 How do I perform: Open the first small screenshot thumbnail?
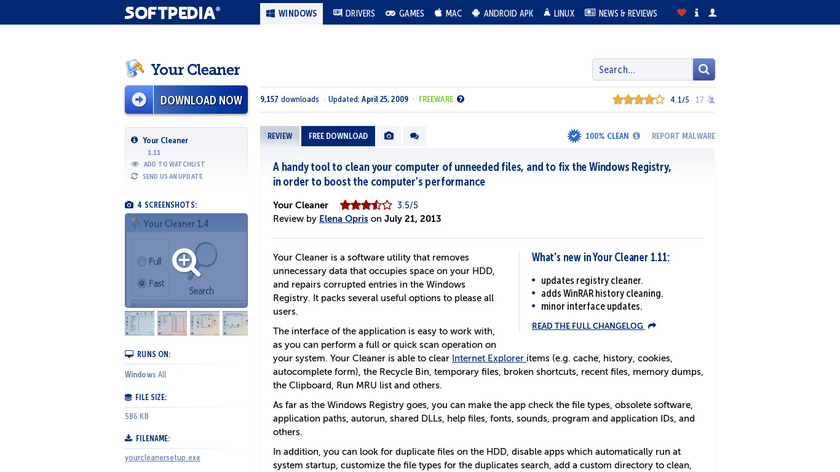(x=139, y=323)
